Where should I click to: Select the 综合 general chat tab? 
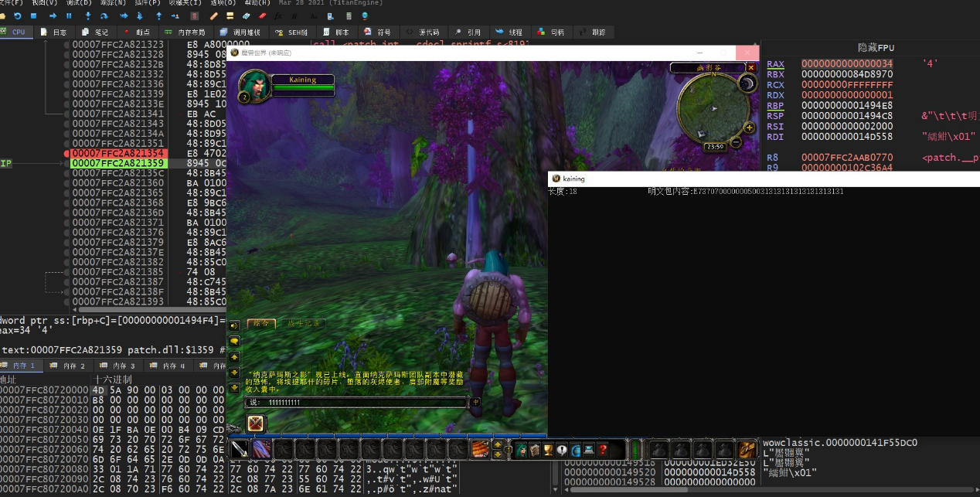pyautogui.click(x=260, y=324)
